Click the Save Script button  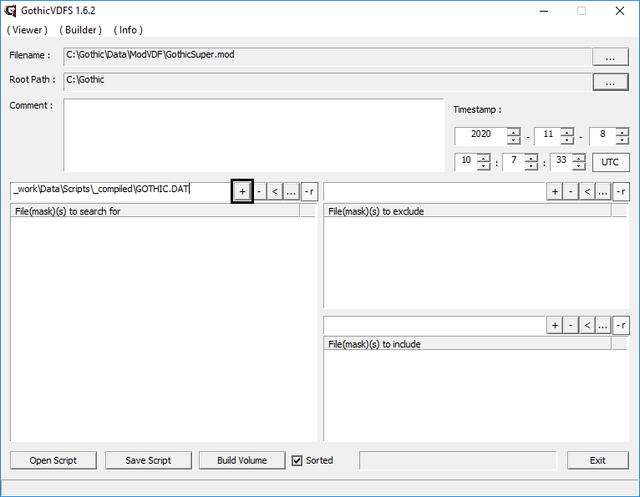[148, 460]
